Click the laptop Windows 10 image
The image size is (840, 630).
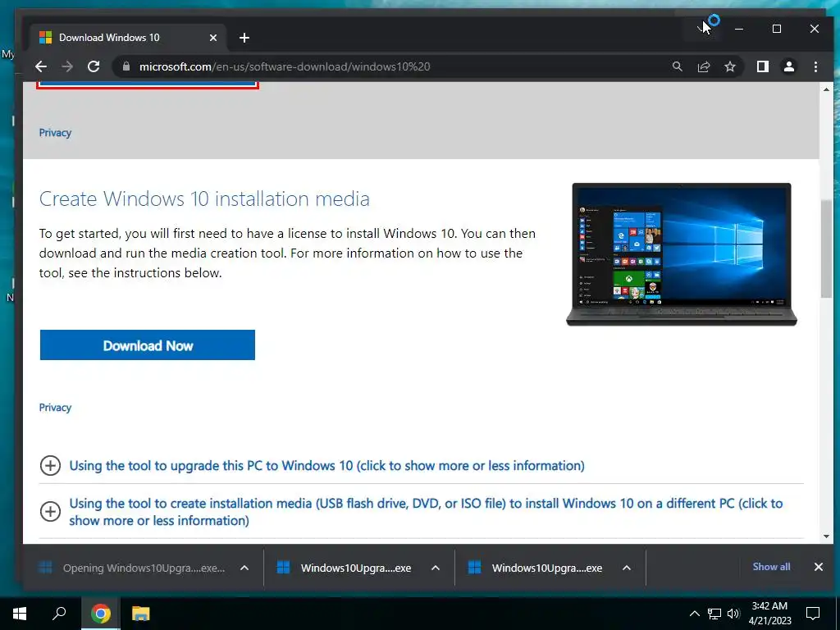click(682, 254)
